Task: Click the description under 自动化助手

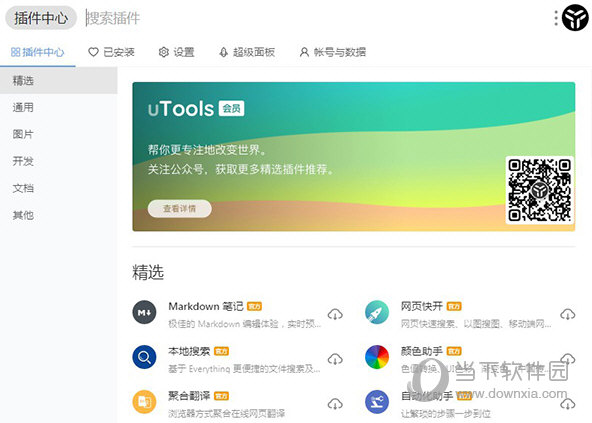Action: (x=446, y=414)
